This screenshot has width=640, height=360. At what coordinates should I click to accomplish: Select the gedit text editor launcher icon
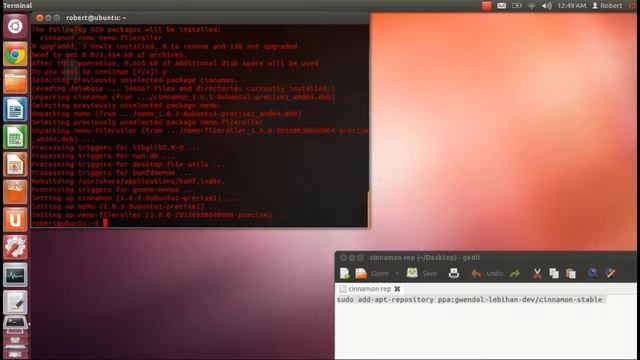[15, 302]
